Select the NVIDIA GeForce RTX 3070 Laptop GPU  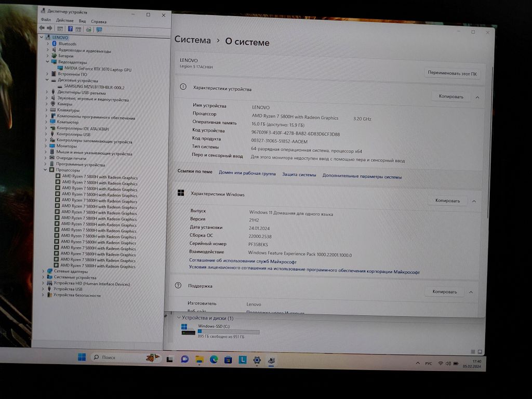click(94, 69)
